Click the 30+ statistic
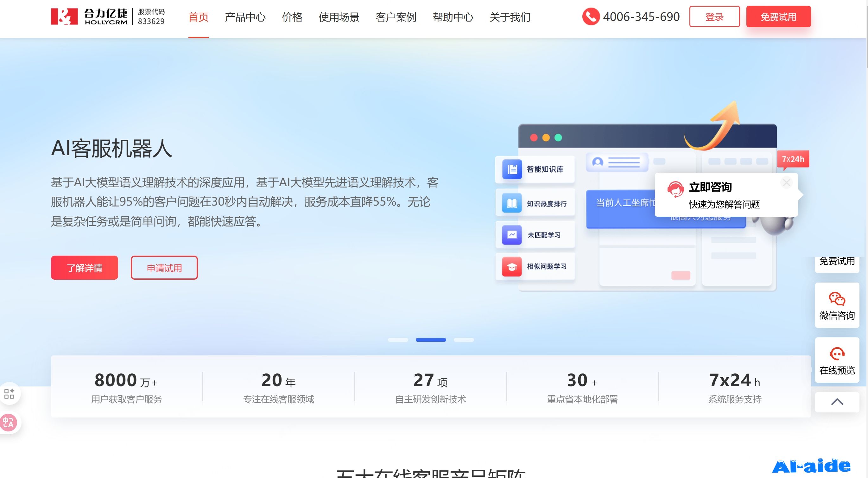 582,380
